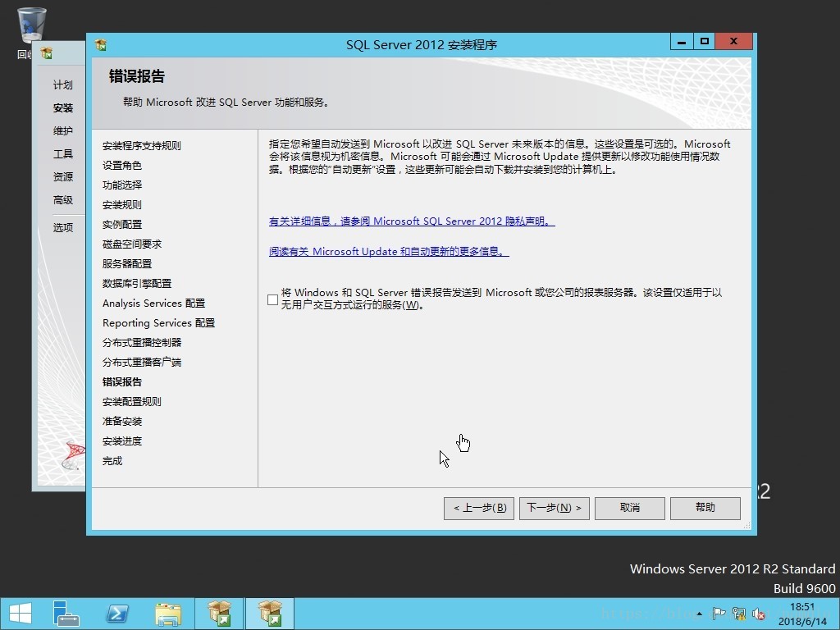Click the 分布式重播客户端 step

(141, 362)
